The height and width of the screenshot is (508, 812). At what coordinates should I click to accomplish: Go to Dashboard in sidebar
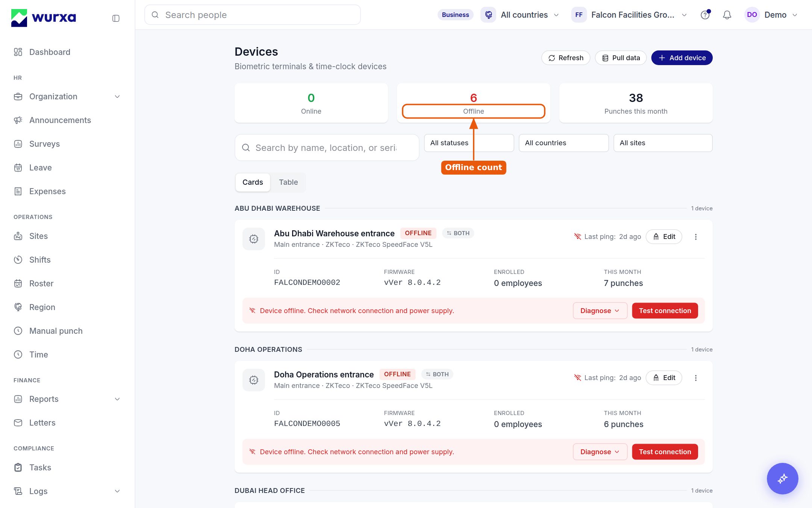tap(67, 52)
